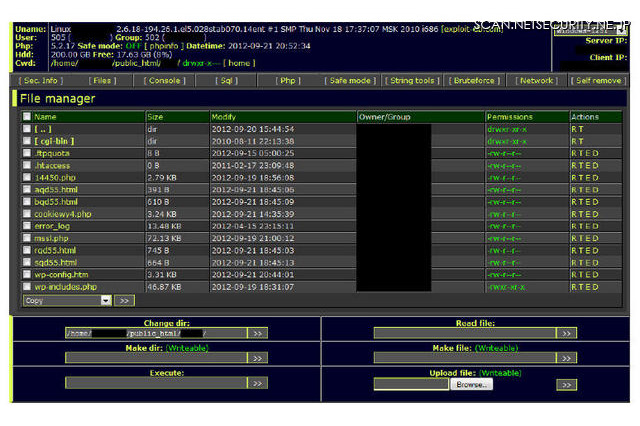
Task: Toggle the select-all checkbox in the Name header
Action: tap(27, 117)
